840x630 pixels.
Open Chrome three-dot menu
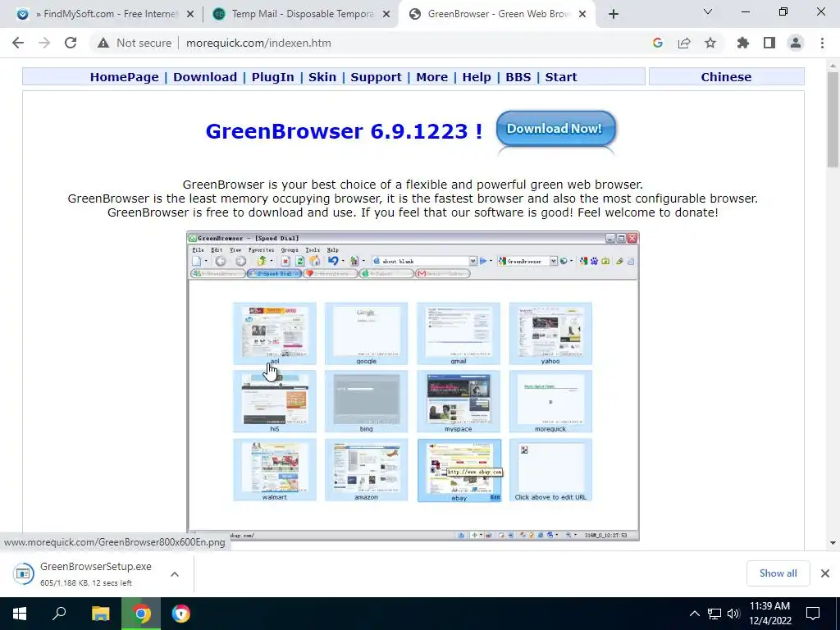(822, 43)
